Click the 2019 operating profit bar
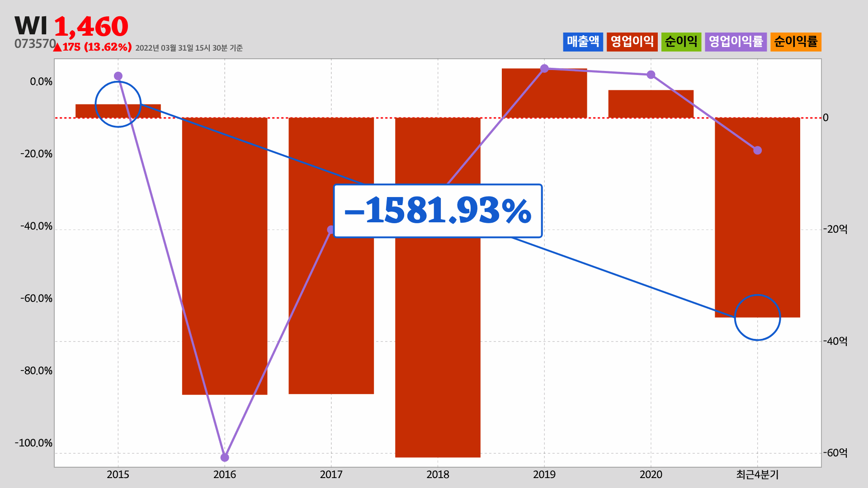The width and height of the screenshot is (868, 488). (544, 93)
